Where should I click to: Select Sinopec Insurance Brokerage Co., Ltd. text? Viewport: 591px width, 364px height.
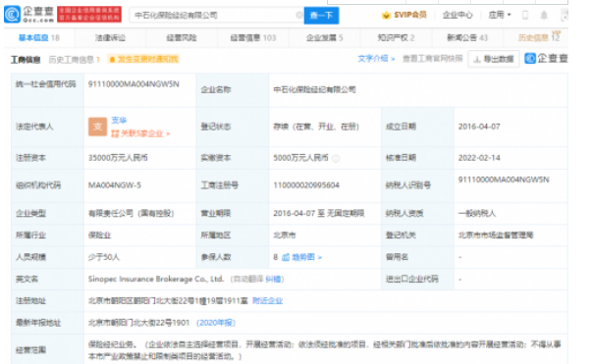(x=156, y=279)
